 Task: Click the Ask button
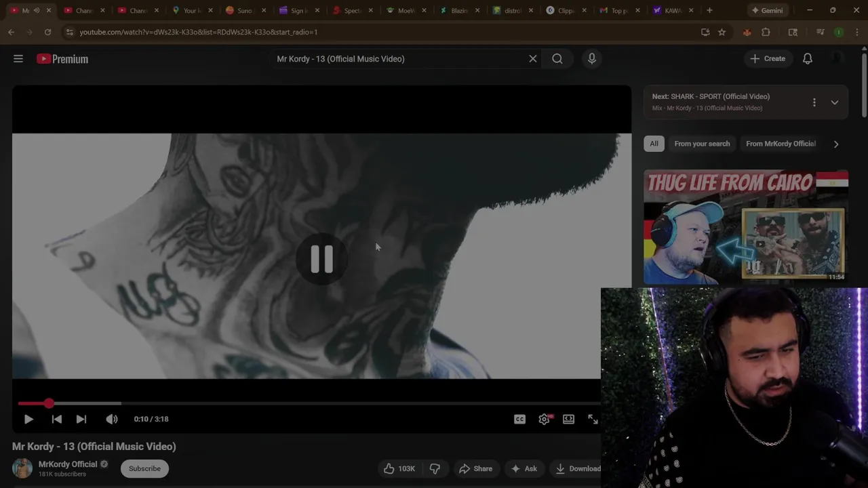[524, 468]
